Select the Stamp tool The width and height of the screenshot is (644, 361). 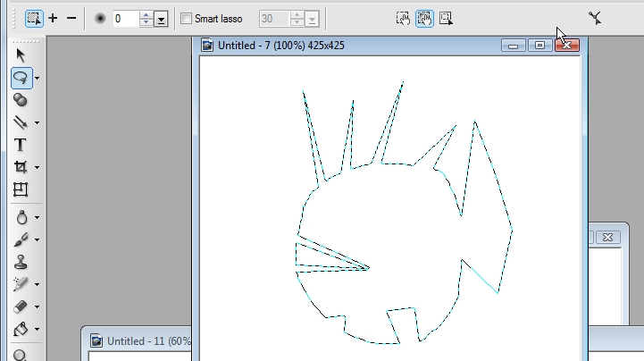(21, 262)
